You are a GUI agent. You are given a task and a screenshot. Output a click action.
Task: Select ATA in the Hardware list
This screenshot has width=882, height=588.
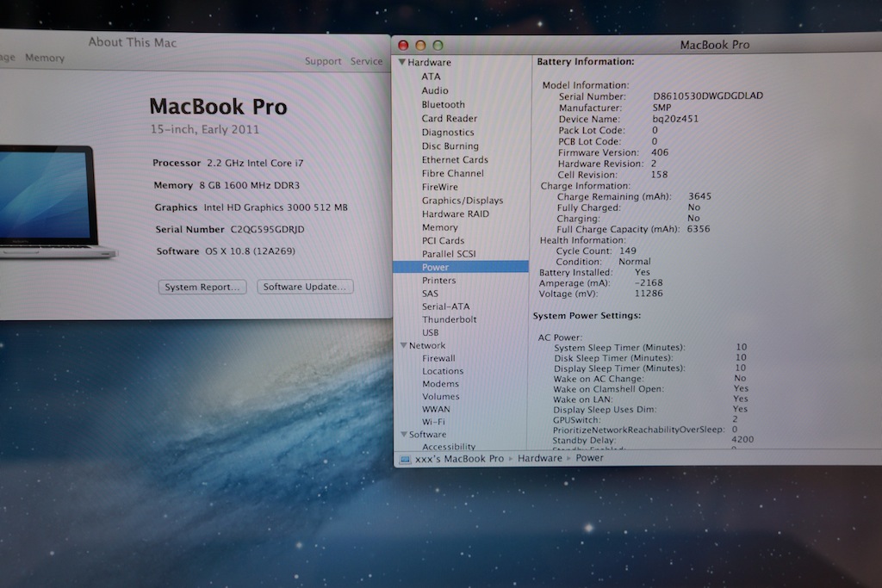pos(431,77)
